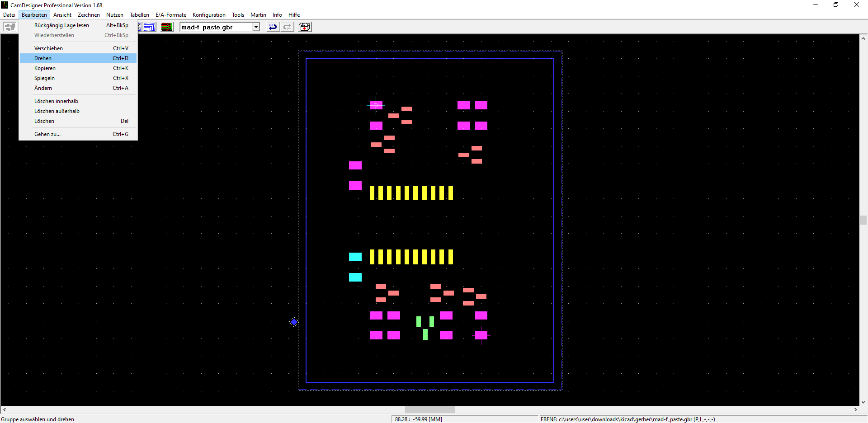Choose Löschen innerhalb menu entry
Image resolution: width=868 pixels, height=423 pixels.
(56, 101)
